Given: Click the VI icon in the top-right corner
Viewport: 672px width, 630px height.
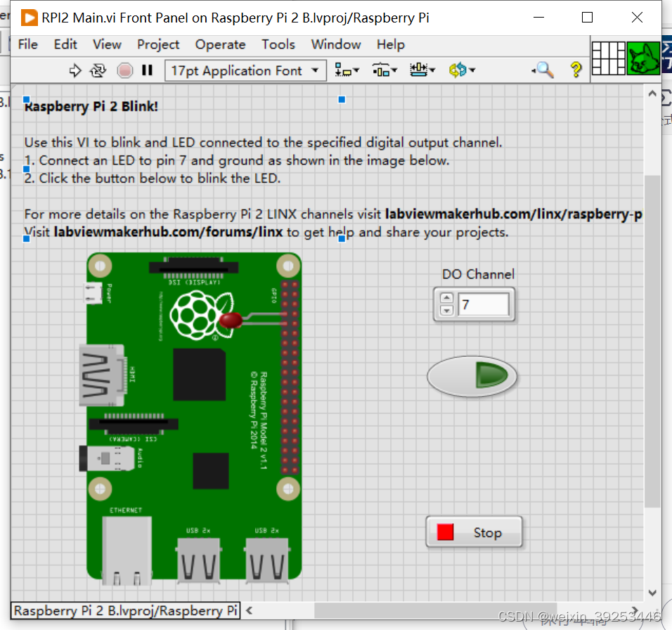Looking at the screenshot, I should [644, 58].
